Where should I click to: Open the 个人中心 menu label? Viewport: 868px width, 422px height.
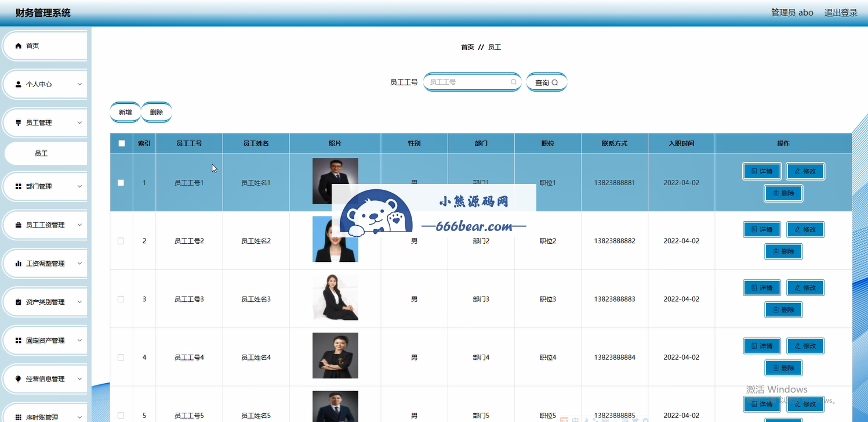(39, 84)
